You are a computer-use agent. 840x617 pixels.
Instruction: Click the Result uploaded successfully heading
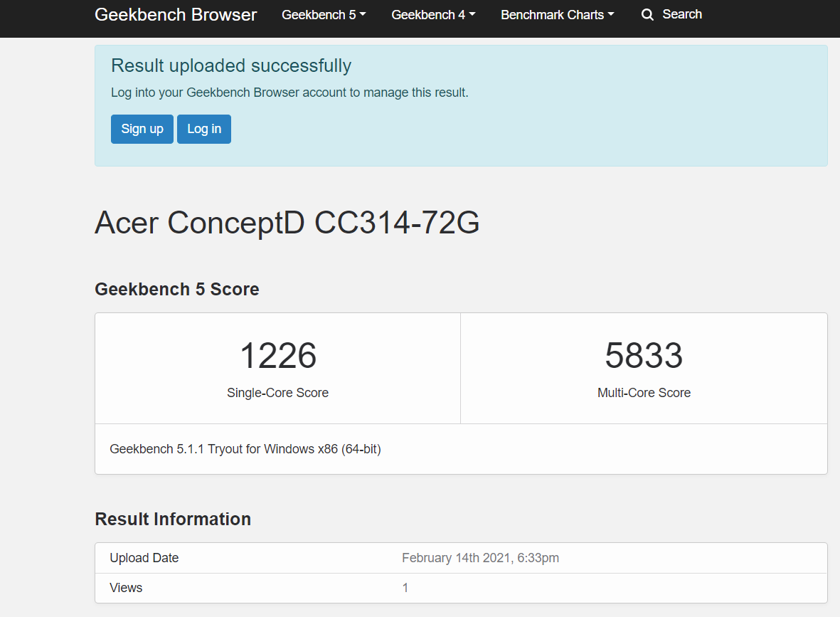pyautogui.click(x=231, y=66)
